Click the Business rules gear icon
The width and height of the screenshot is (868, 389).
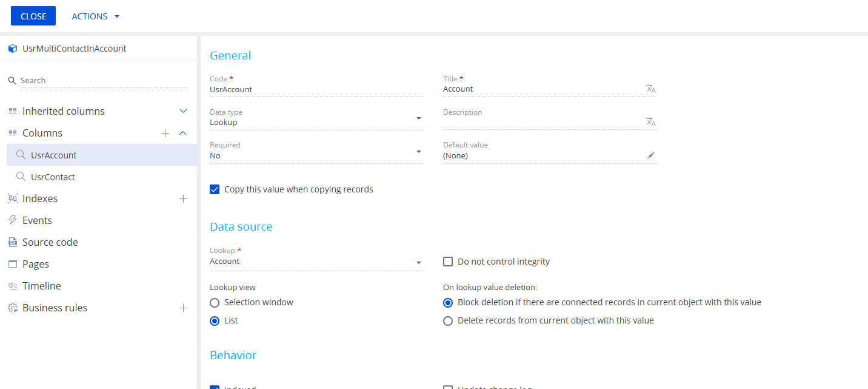pos(12,308)
